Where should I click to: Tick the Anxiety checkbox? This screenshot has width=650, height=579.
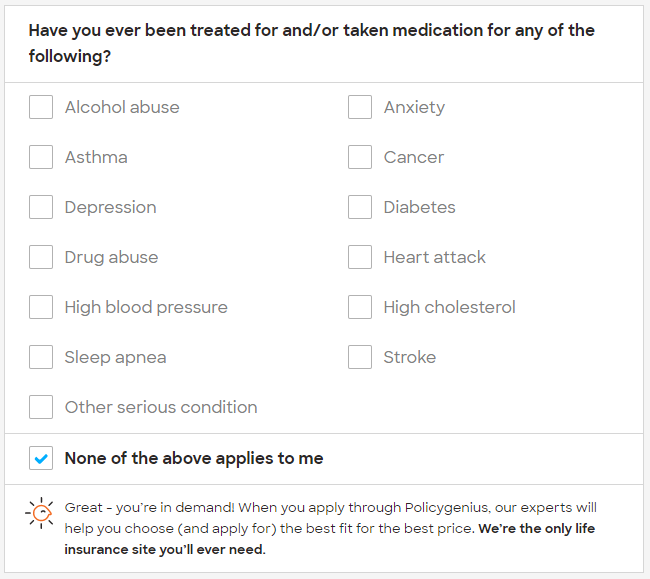[x=359, y=107]
